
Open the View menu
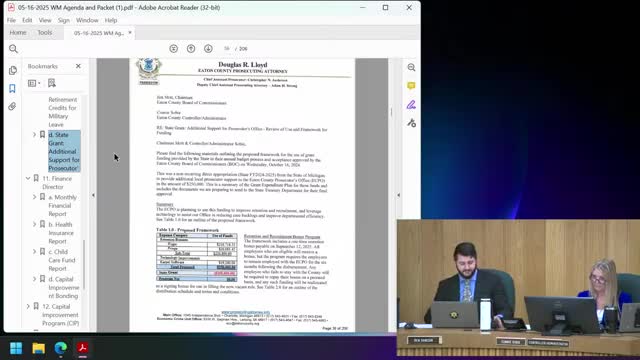45,20
